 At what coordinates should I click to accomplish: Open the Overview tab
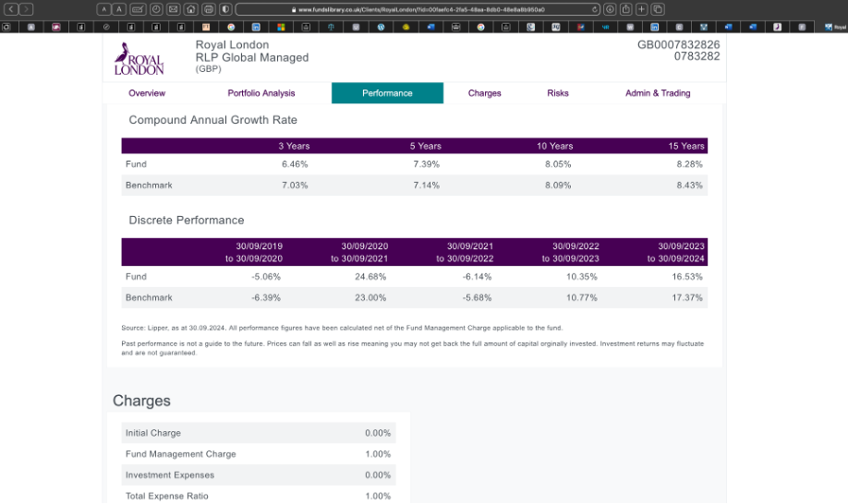point(147,93)
